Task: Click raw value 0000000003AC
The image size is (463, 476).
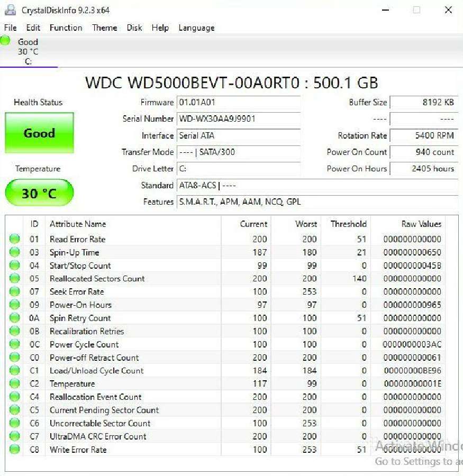Action: (x=412, y=344)
